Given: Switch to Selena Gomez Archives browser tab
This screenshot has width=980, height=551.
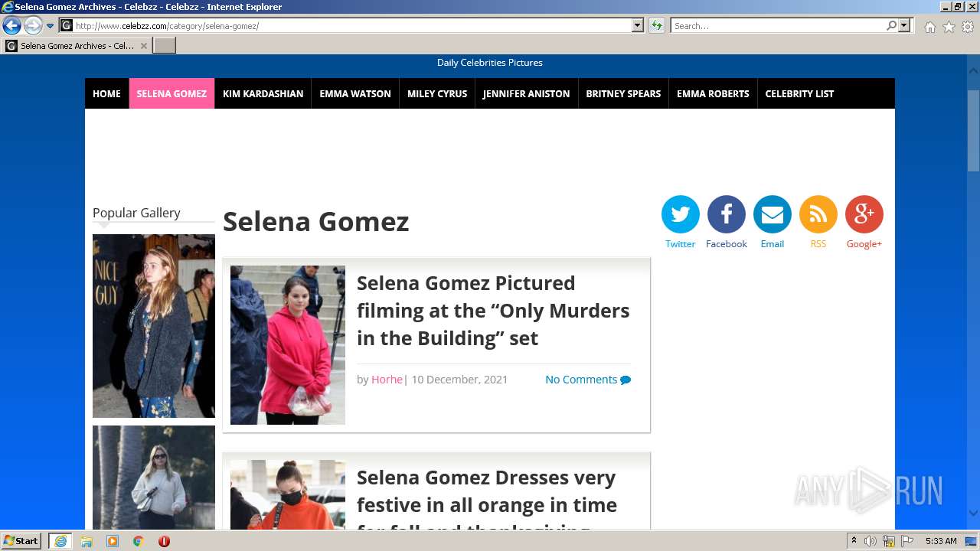Looking at the screenshot, I should pyautogui.click(x=77, y=46).
